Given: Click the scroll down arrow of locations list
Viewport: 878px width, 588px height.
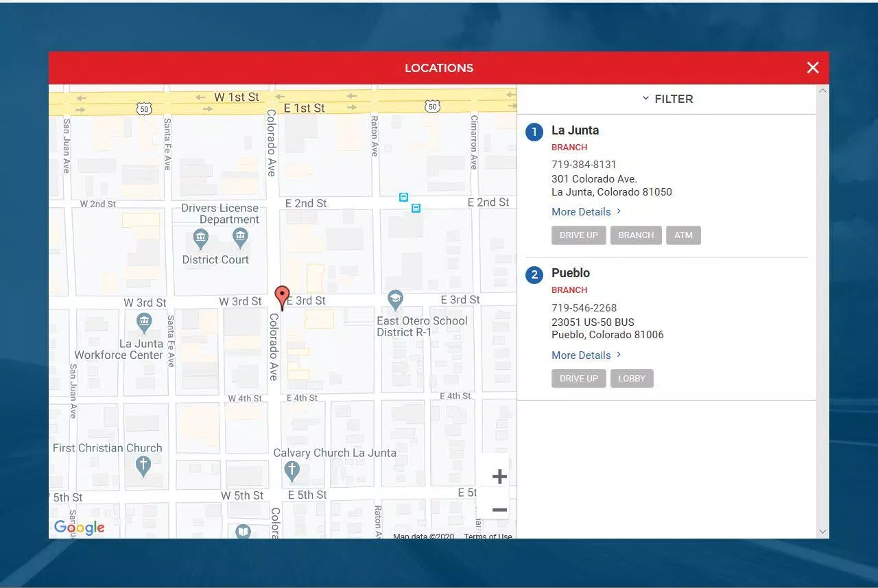Looking at the screenshot, I should tap(822, 532).
